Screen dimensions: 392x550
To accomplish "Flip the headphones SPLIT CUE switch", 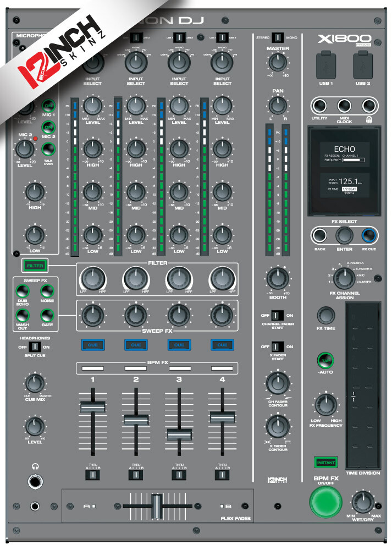I will (34, 347).
